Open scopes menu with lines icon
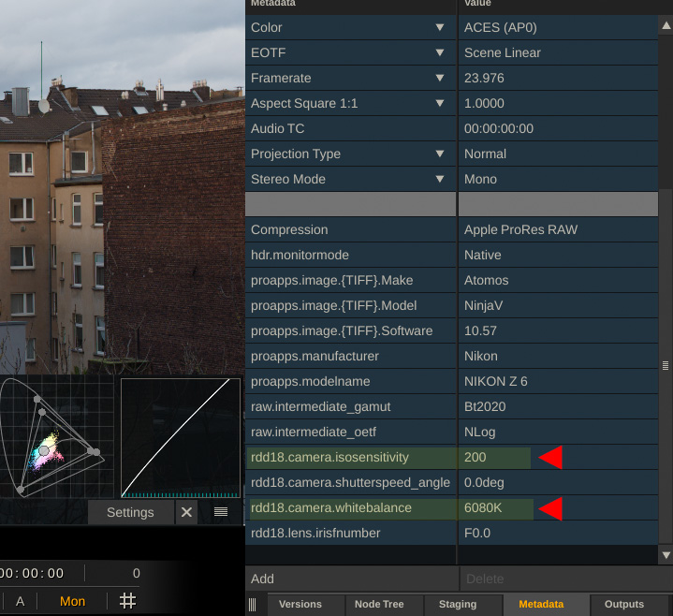 (221, 512)
